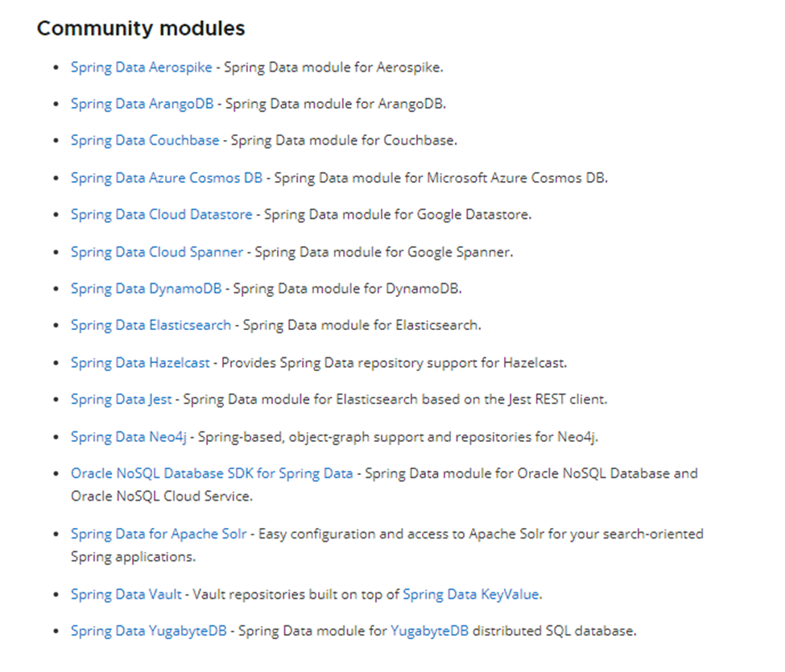Open the Spring Data Aerospike link
Image resolution: width=785 pixels, height=672 pixels.
141,68
